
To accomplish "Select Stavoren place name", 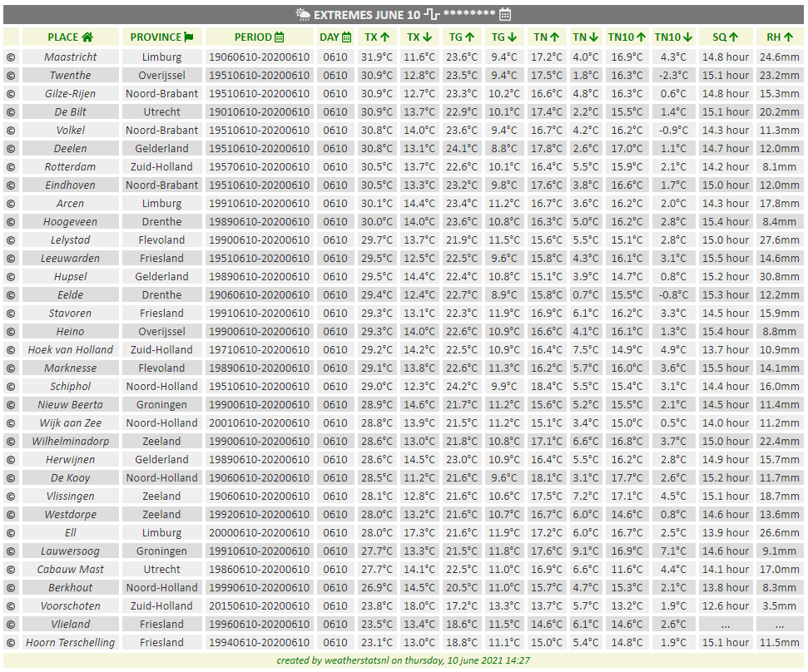I will (x=71, y=313).
